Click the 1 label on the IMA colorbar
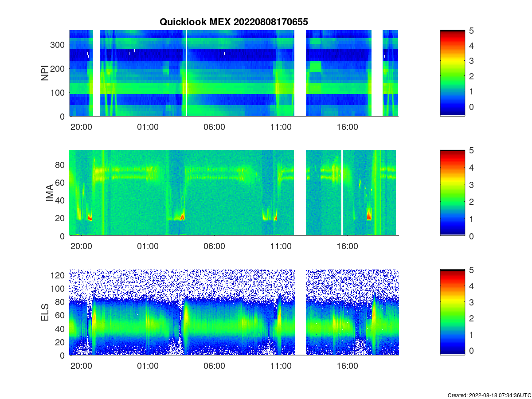 (x=472, y=219)
